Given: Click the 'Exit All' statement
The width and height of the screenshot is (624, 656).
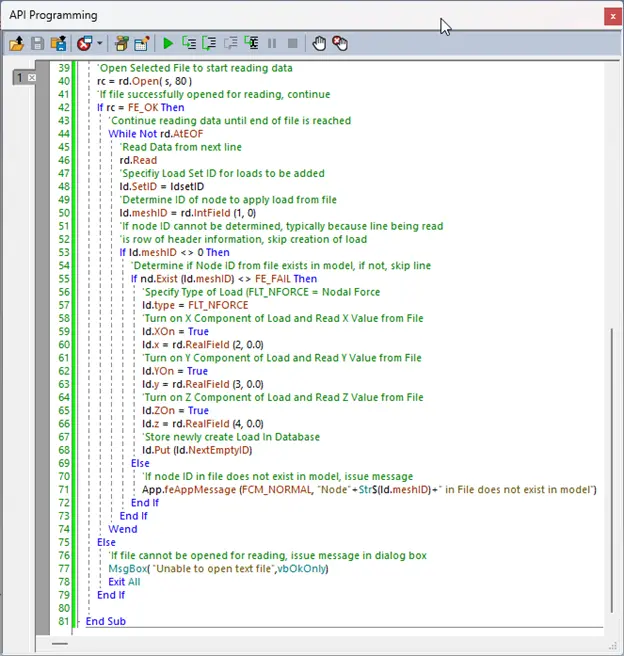Looking at the screenshot, I should click(124, 582).
